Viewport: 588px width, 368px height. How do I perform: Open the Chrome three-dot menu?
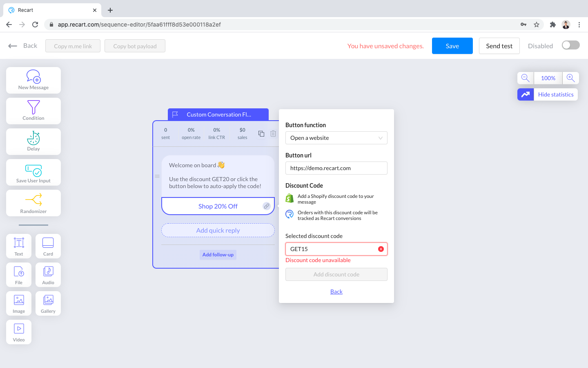pyautogui.click(x=579, y=25)
